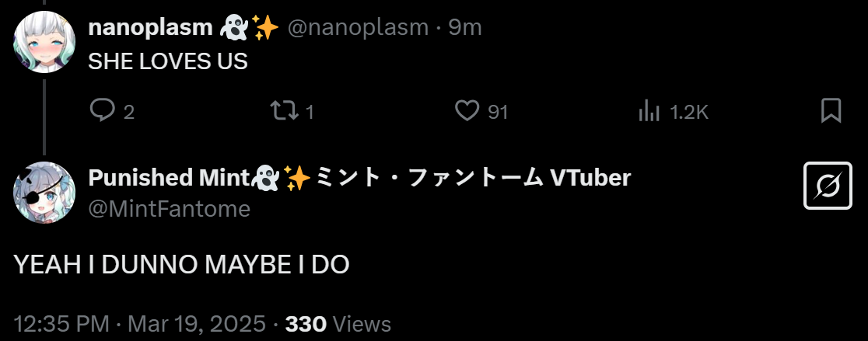
Task: Select the YEAH I DUNNO MAYBE I DO text
Action: click(181, 266)
